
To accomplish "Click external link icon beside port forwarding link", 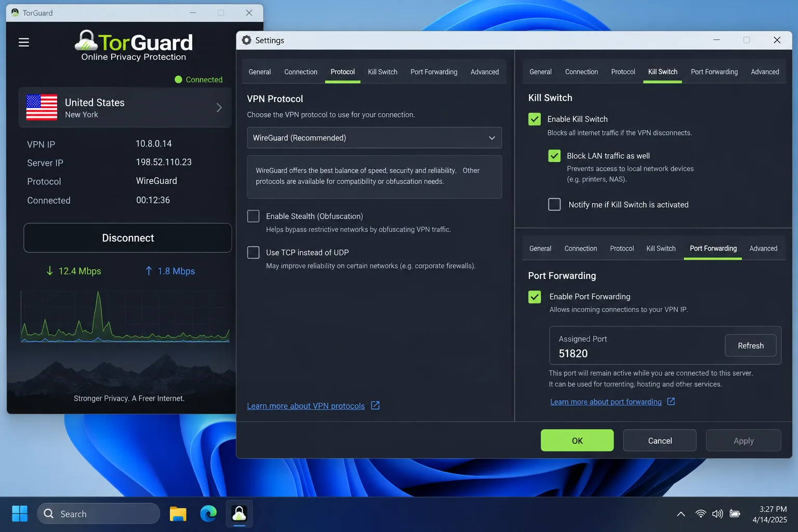I will [x=671, y=401].
